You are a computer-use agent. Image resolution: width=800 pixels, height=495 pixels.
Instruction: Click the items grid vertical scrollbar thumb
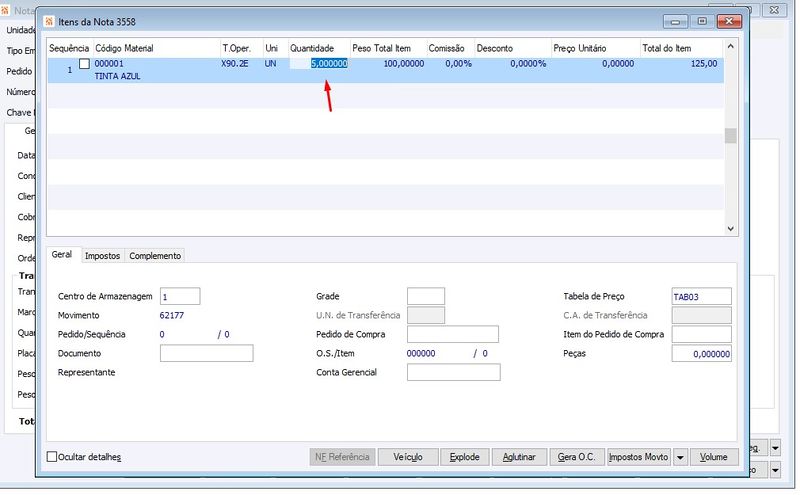click(730, 136)
